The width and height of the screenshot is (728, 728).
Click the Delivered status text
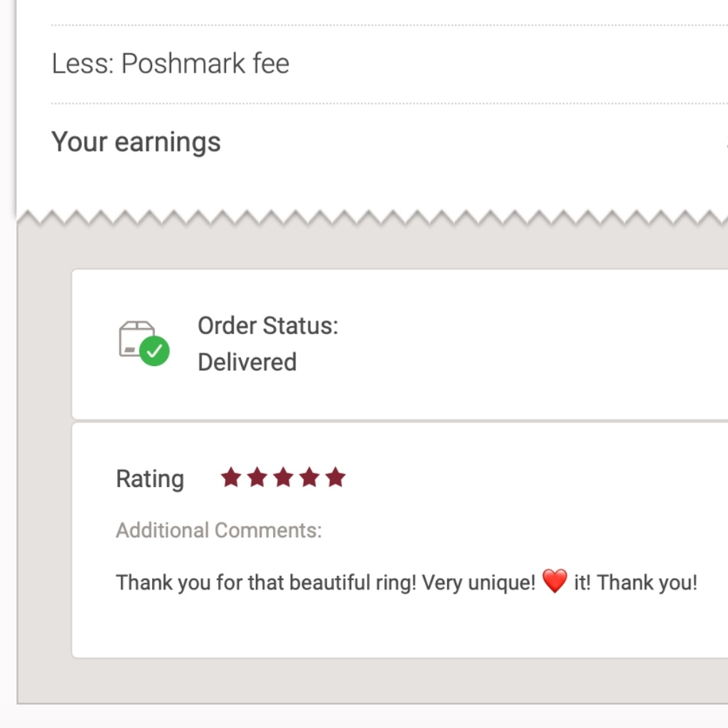pyautogui.click(x=247, y=362)
